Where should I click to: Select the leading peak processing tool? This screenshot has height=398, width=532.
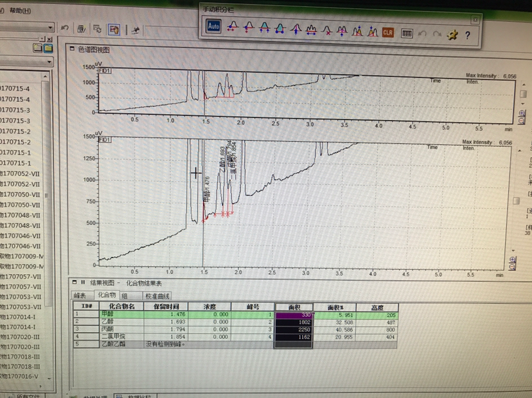pyautogui.click(x=373, y=32)
